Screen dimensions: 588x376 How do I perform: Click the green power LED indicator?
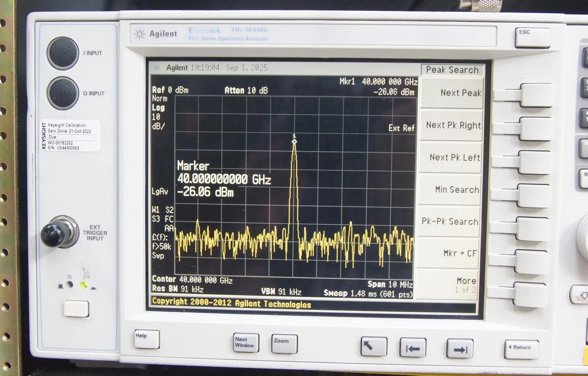click(84, 285)
